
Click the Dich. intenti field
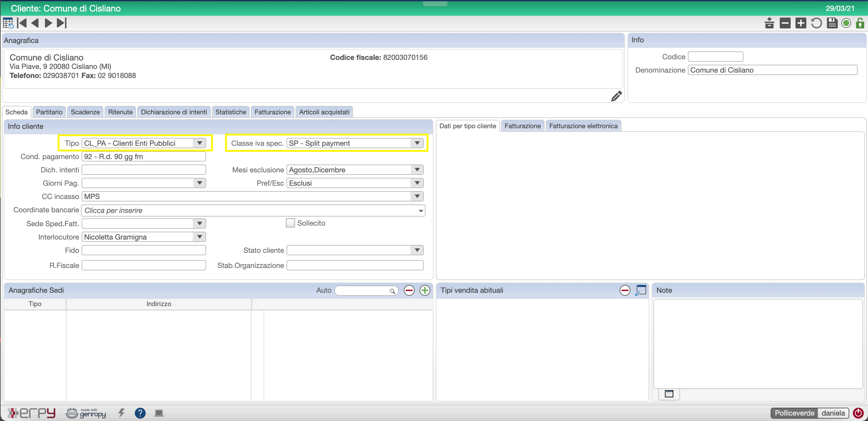click(144, 170)
